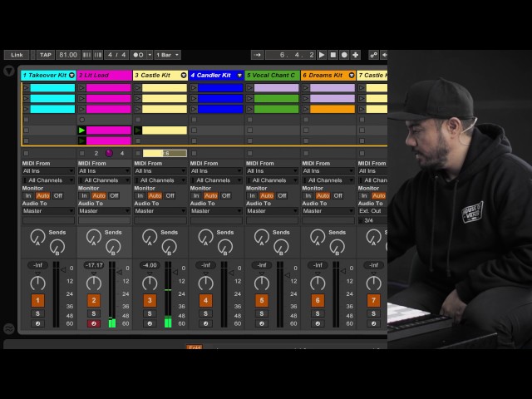Arm Candler Kit track record button

(x=205, y=323)
